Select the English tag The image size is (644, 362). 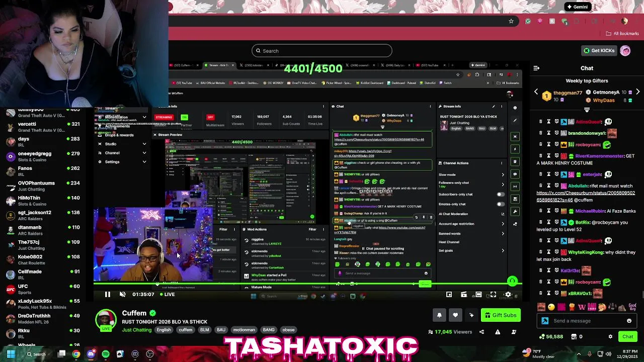[164, 330]
